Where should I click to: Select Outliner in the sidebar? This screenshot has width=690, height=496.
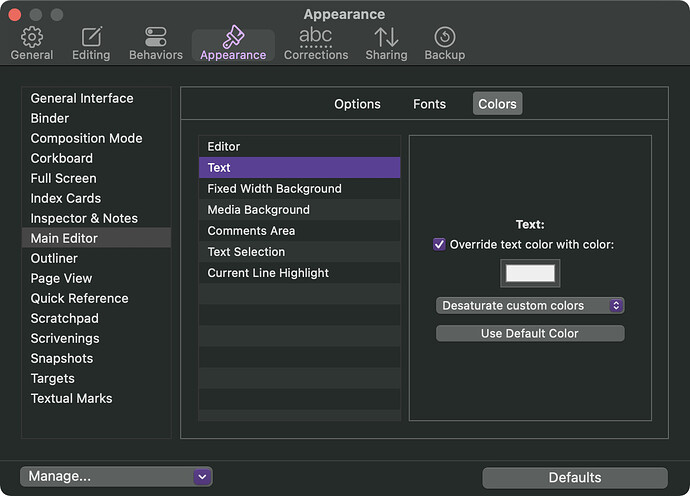point(96,258)
